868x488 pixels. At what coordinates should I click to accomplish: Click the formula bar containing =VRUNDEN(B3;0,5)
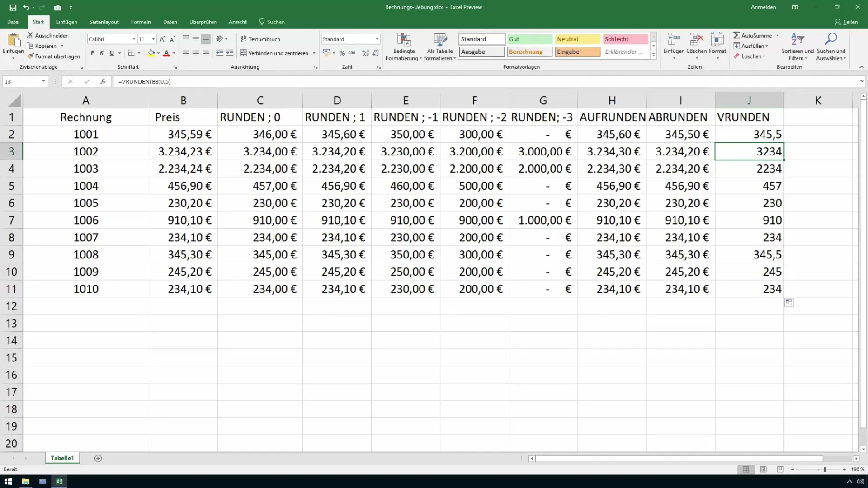pyautogui.click(x=486, y=81)
